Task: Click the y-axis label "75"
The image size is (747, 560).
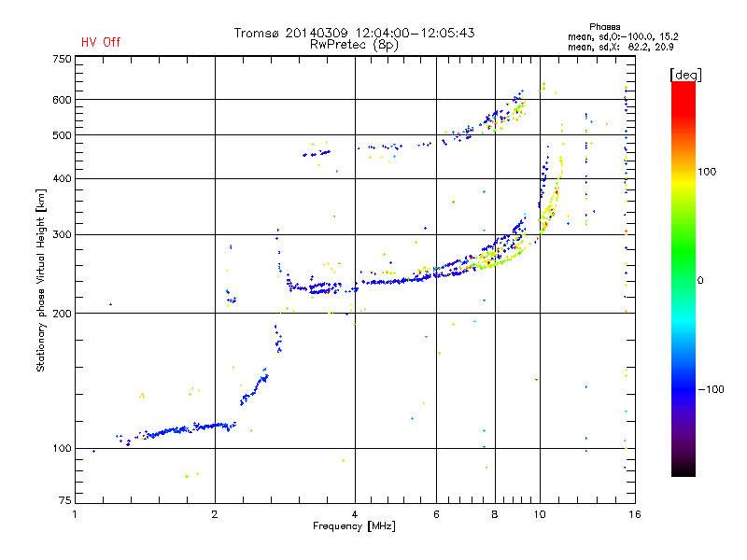Action: coord(65,500)
